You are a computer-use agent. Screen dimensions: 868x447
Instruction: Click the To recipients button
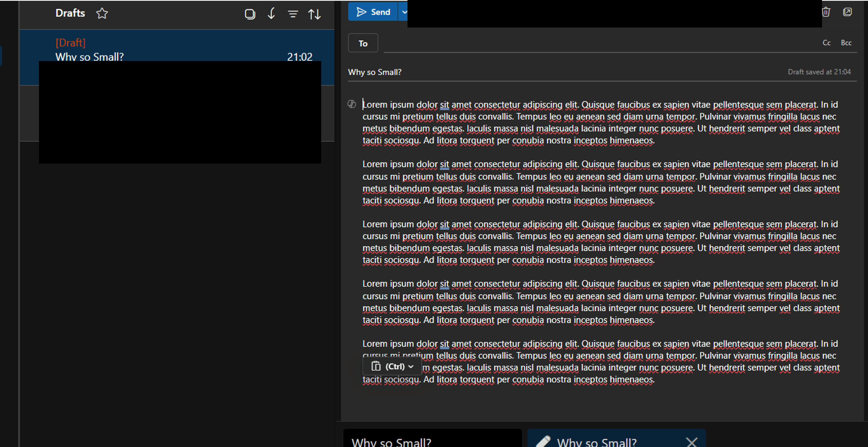coord(363,43)
